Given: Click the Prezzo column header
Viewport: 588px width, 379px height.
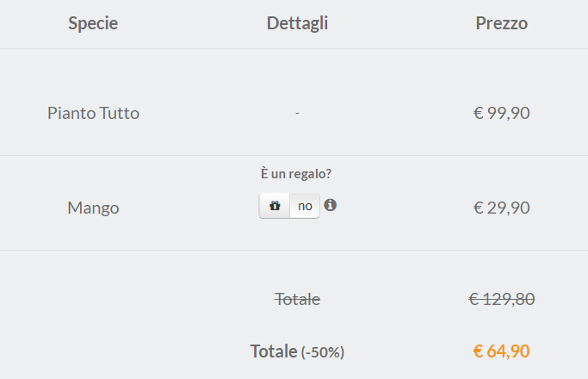Looking at the screenshot, I should [501, 23].
